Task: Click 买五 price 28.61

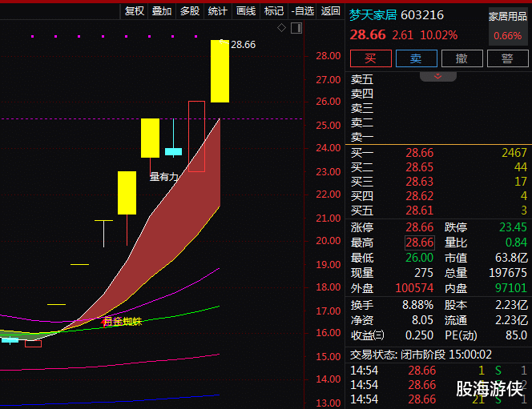Action: pyautogui.click(x=419, y=211)
